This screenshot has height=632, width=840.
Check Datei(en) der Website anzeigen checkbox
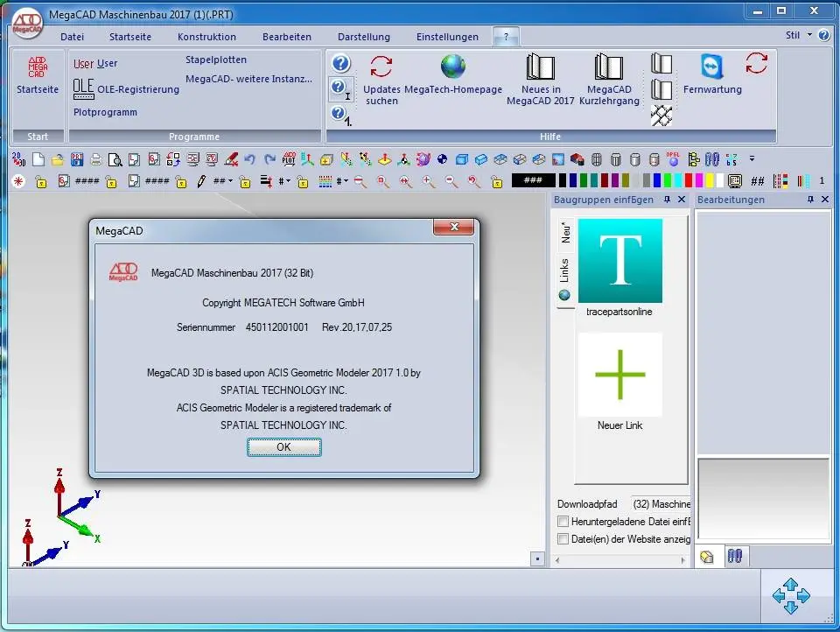pos(563,538)
